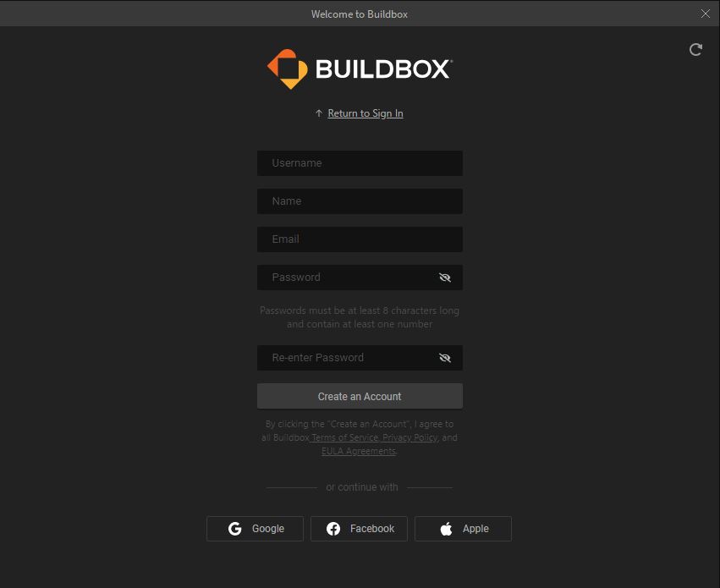The width and height of the screenshot is (720, 588).
Task: Continue with the Google sign-up button
Action: point(256,529)
